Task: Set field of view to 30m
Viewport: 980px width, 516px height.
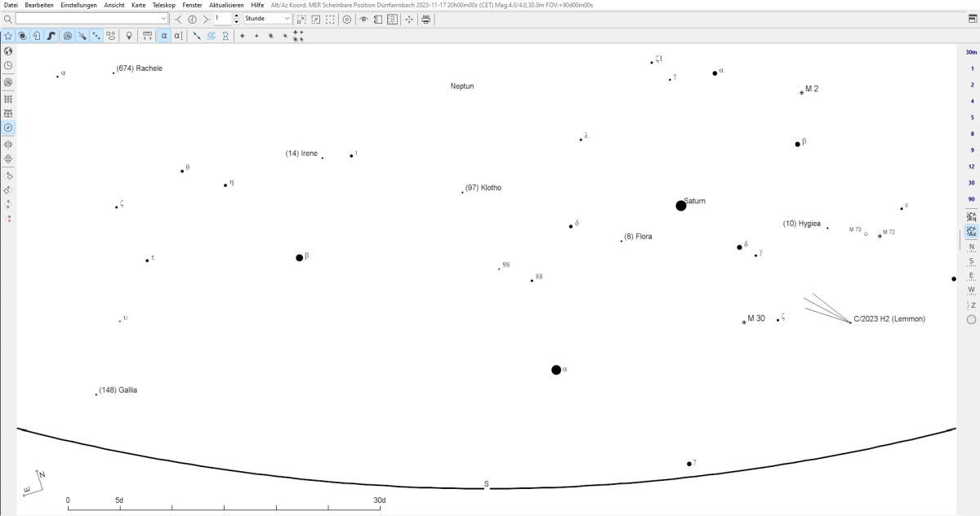Action: click(971, 52)
